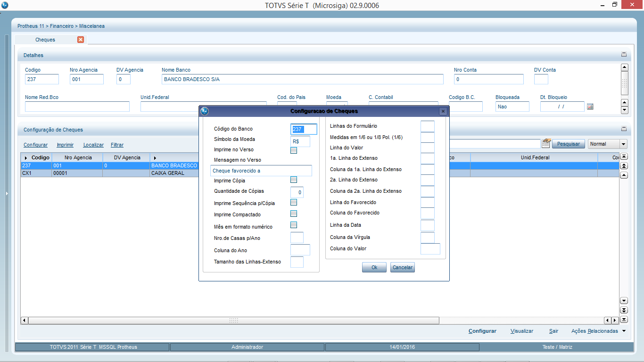Viewport: 644px width, 362px height.
Task: Click the Símbolo da Moeda field
Action: (x=300, y=141)
